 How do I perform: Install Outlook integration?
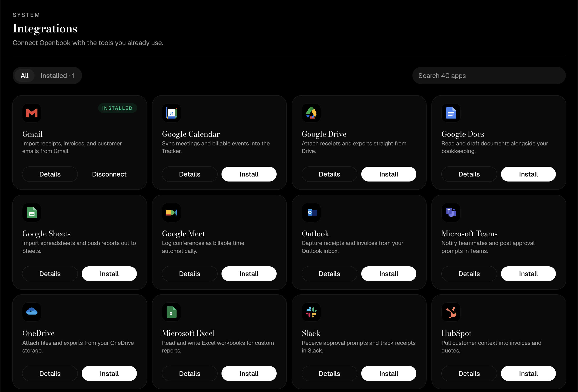(389, 274)
